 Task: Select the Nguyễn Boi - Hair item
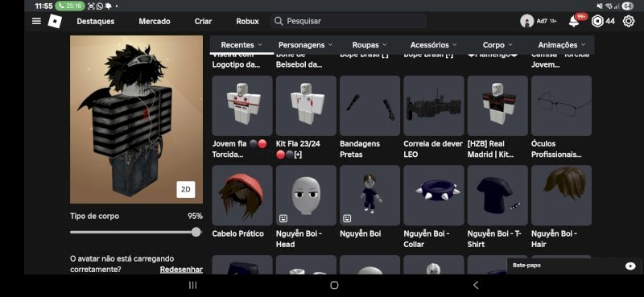[561, 195]
